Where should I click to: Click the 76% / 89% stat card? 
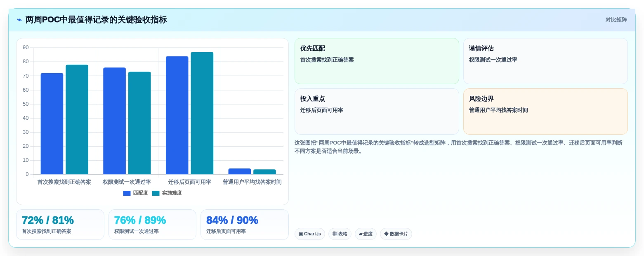coord(152,225)
